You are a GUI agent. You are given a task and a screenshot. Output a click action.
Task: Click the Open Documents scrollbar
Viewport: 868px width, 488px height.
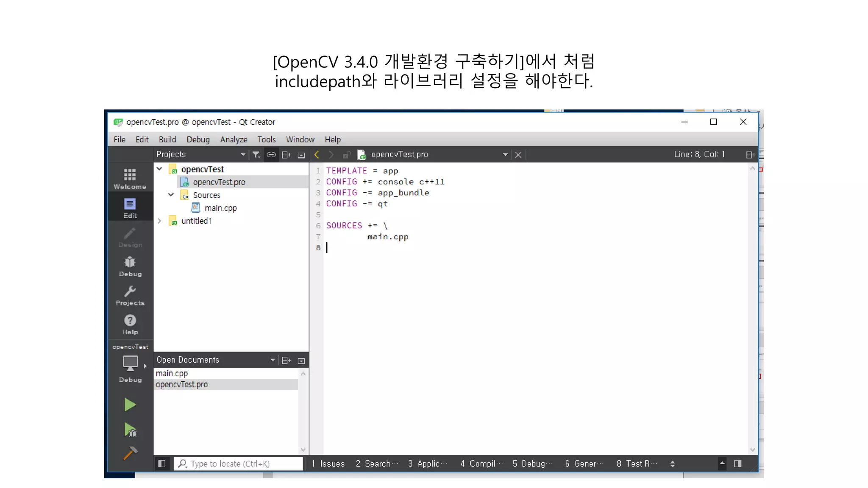303,411
